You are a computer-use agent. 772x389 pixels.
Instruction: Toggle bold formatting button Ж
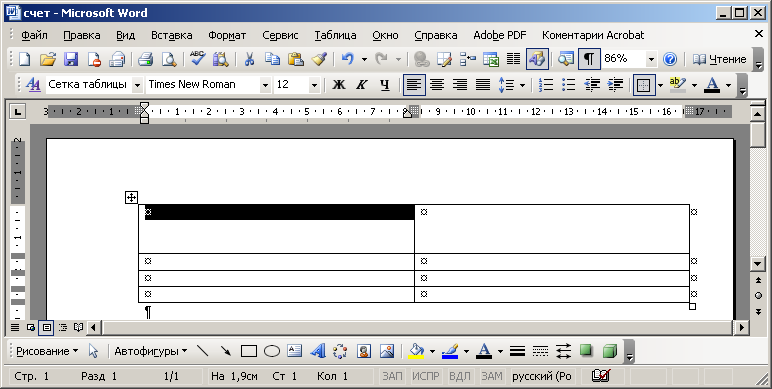click(338, 85)
